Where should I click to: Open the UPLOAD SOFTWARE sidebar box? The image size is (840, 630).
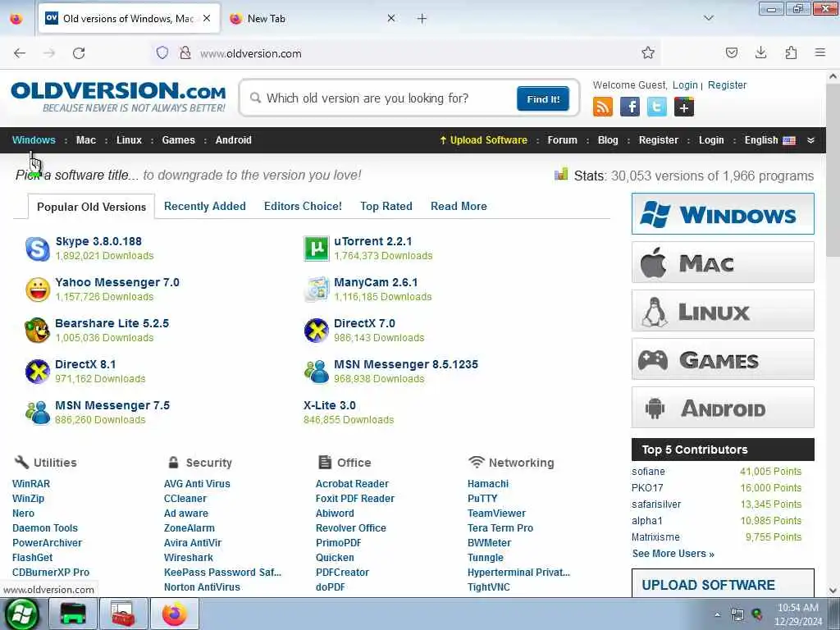click(723, 583)
